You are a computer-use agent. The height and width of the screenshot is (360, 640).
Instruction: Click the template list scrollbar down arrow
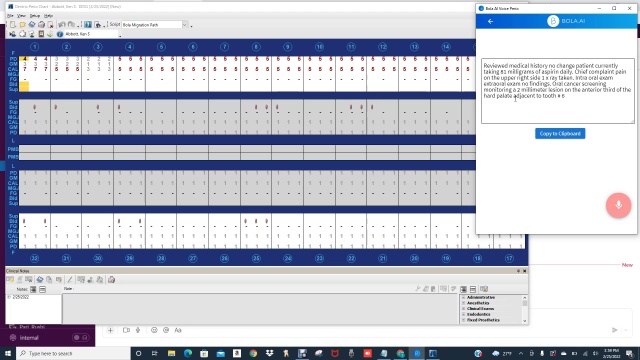tap(524, 321)
